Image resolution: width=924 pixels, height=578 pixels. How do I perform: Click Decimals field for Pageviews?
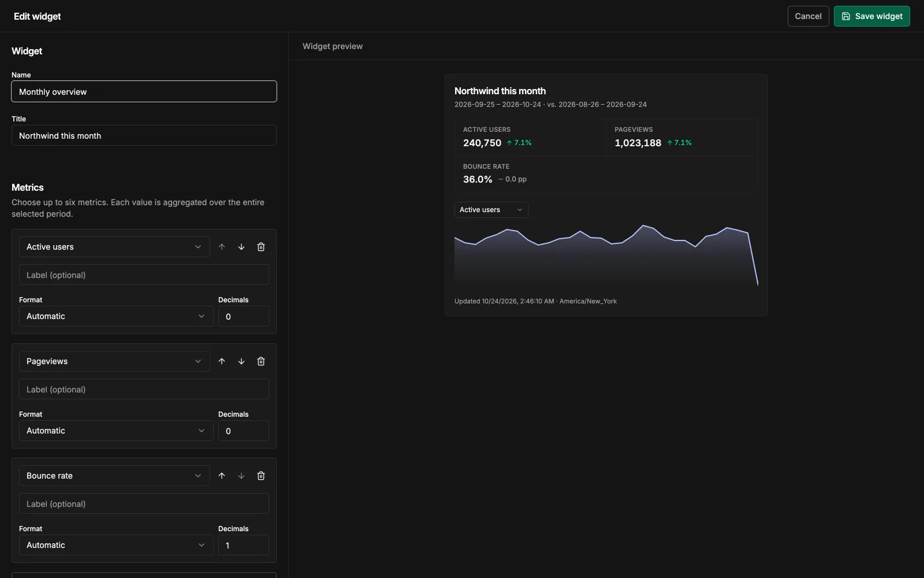click(244, 431)
